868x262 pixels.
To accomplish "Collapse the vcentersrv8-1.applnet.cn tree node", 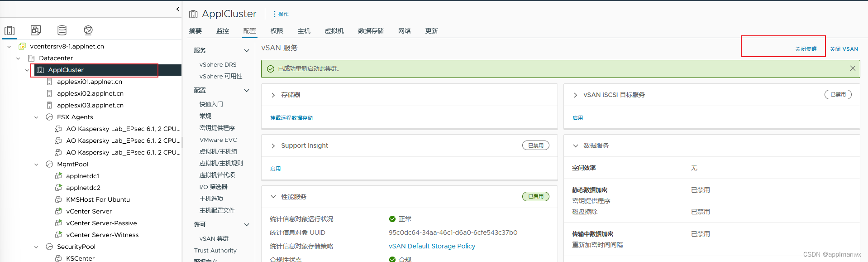I will tap(9, 46).
